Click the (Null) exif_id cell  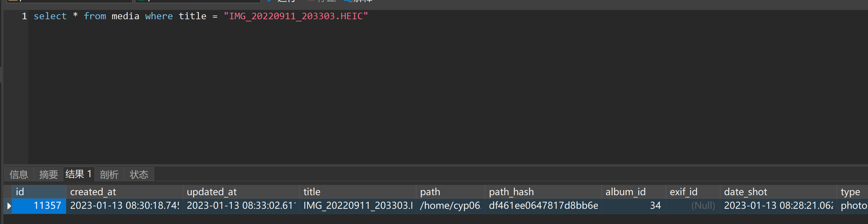tap(703, 205)
